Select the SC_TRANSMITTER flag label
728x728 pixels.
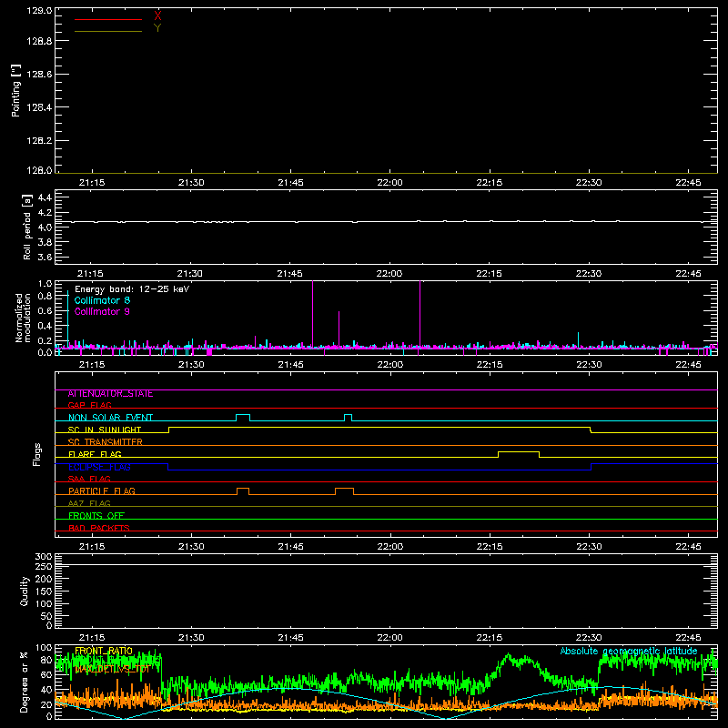click(x=106, y=442)
